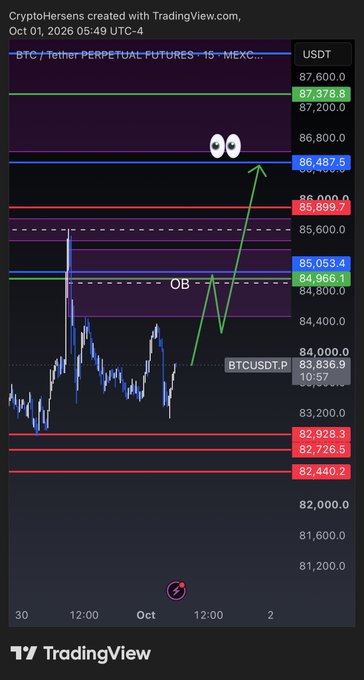Click the BTC / Tether PERPETUAL FUTURES title
The image size is (364, 680).
(x=139, y=55)
